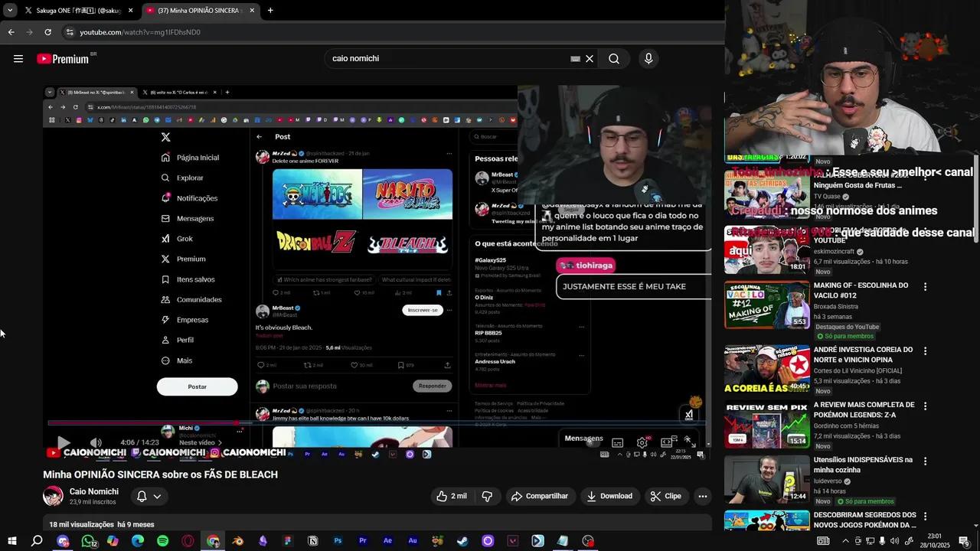Open Photoshop from the taskbar
The height and width of the screenshot is (551, 980).
pyautogui.click(x=338, y=541)
